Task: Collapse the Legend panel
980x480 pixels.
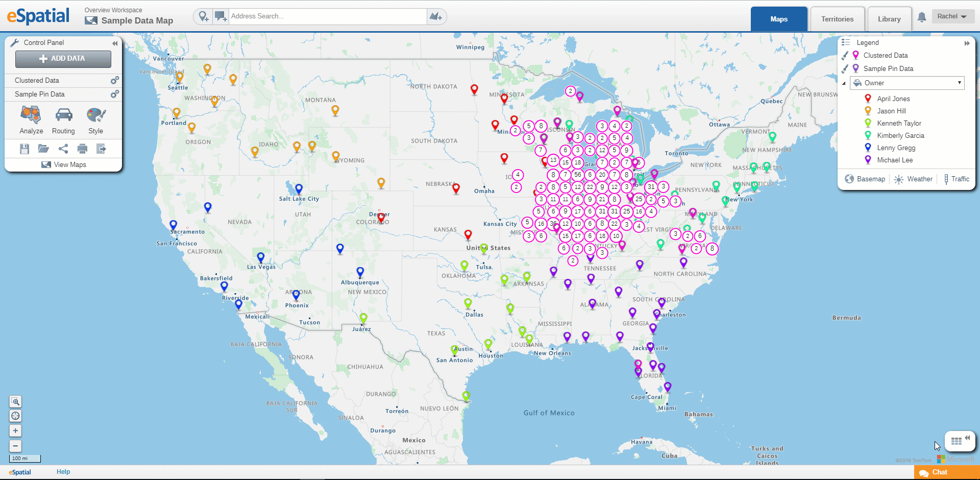Action: [x=967, y=43]
